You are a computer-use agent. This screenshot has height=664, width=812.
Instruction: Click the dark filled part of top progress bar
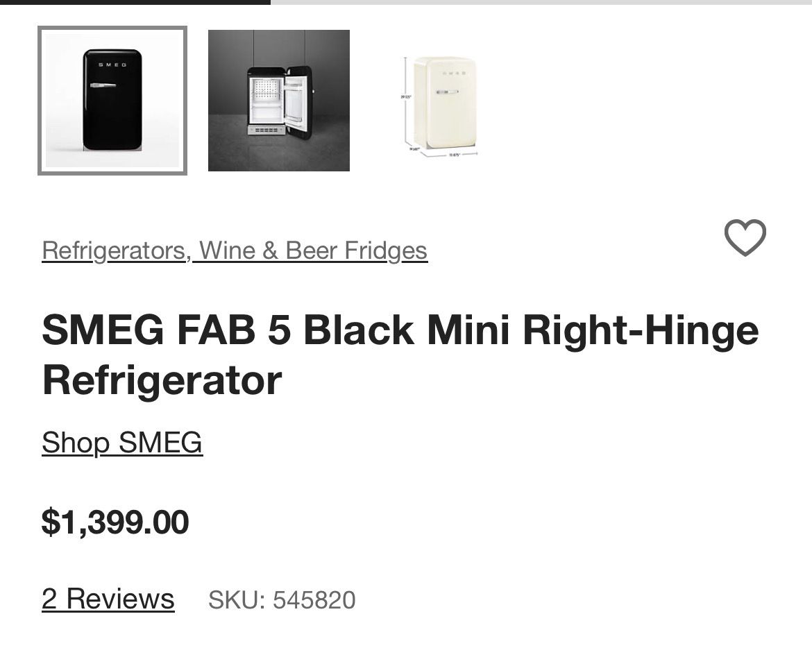(x=135, y=2)
